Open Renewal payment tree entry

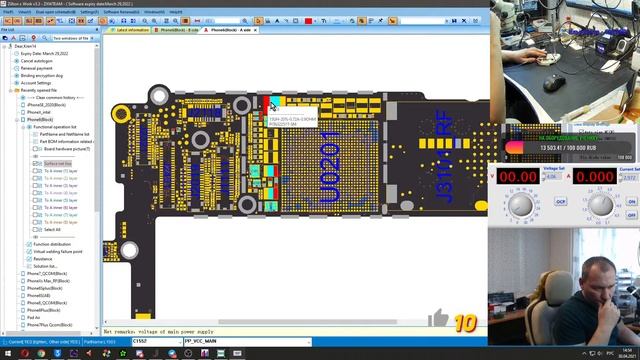point(36,68)
